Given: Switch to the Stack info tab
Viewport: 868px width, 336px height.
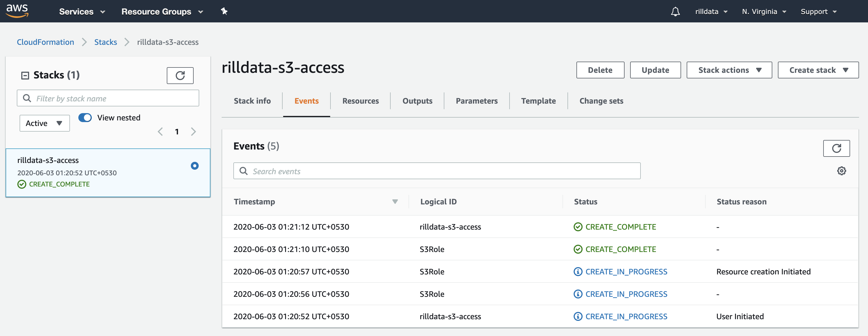Looking at the screenshot, I should 252,101.
